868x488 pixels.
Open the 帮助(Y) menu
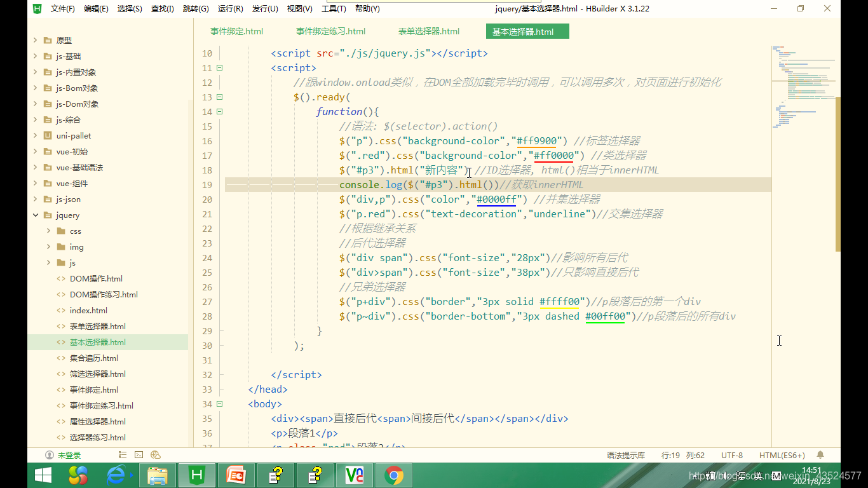pyautogui.click(x=367, y=9)
